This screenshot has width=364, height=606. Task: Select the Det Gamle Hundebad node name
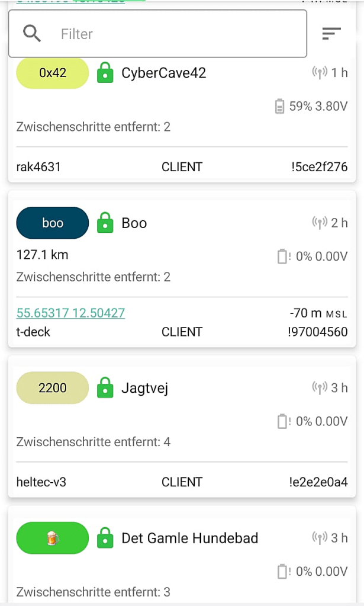tap(190, 538)
